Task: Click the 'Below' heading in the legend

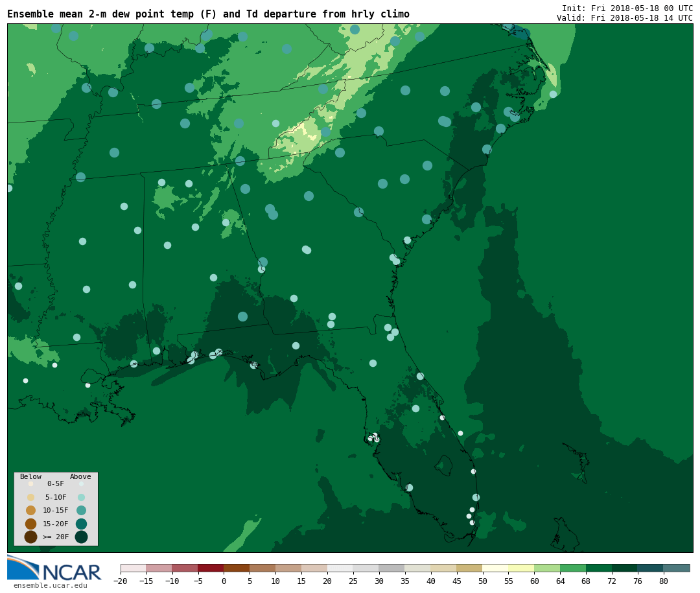Action: 30,476
